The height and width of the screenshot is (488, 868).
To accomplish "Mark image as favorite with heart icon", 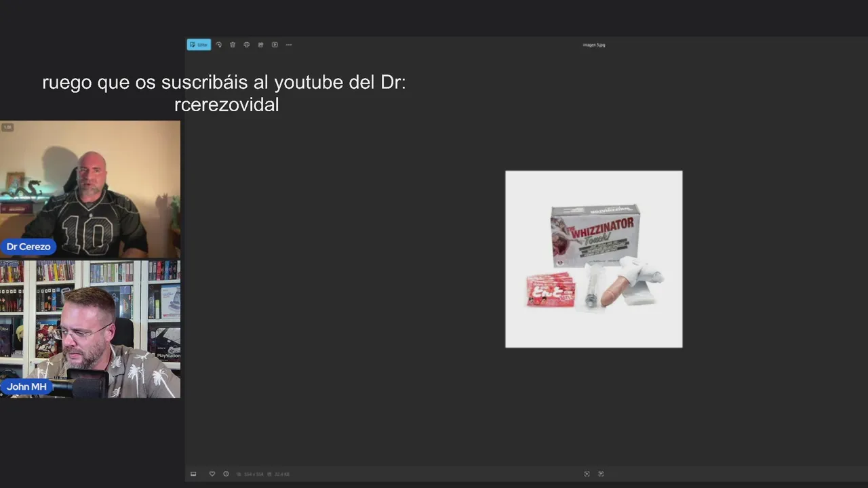I will click(212, 474).
